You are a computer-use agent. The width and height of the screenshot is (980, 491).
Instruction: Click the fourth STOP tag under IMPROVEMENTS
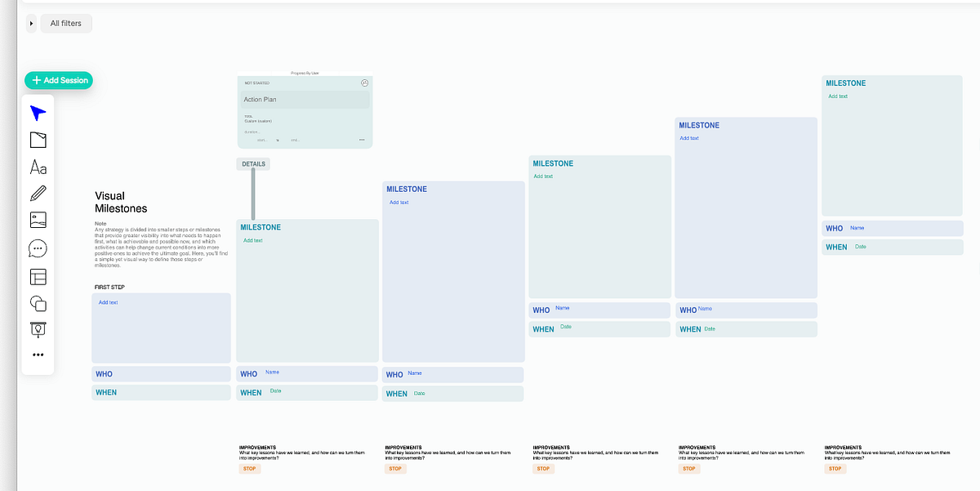click(x=689, y=469)
